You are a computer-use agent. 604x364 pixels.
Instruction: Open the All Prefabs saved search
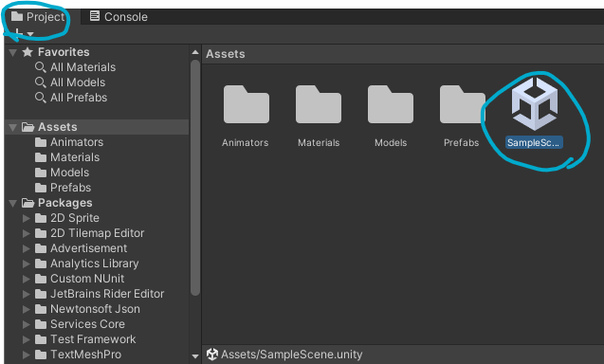click(x=79, y=98)
